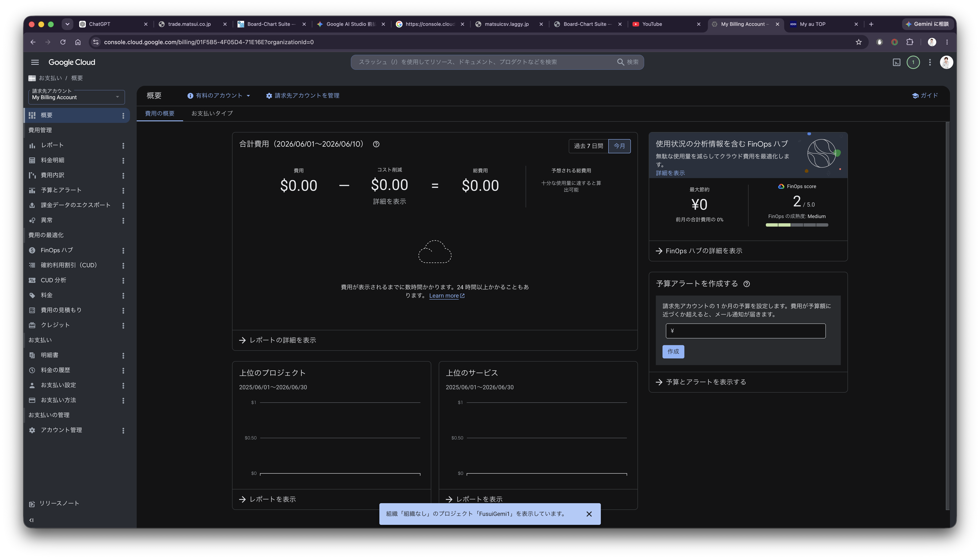Open the kebab menu for FinOps ハブ item
Screen dimensions: 980x559
click(x=123, y=250)
